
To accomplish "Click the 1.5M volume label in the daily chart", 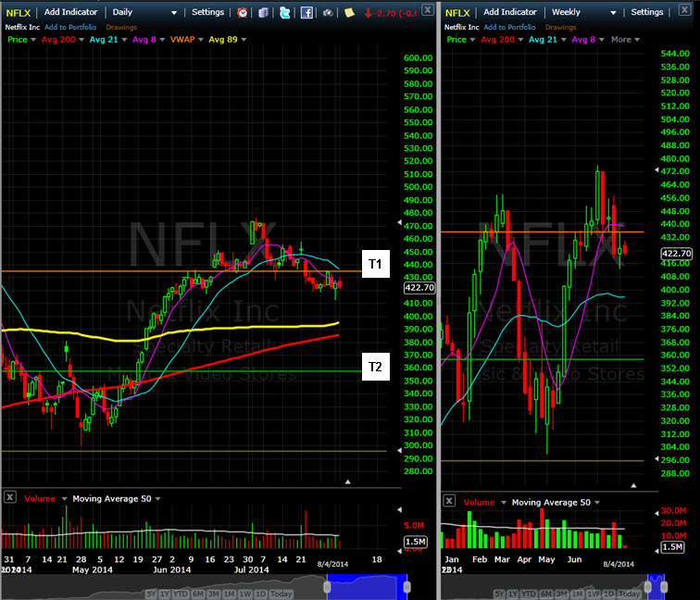I will click(x=415, y=542).
